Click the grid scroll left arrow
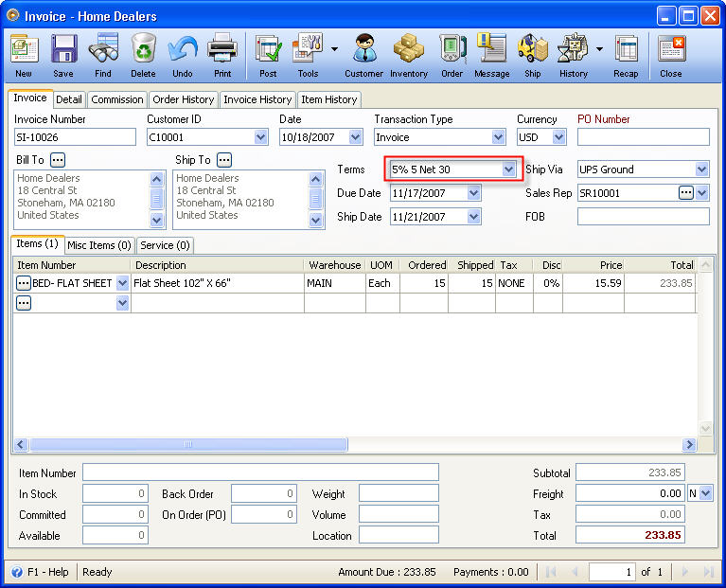The width and height of the screenshot is (726, 588). (x=21, y=444)
